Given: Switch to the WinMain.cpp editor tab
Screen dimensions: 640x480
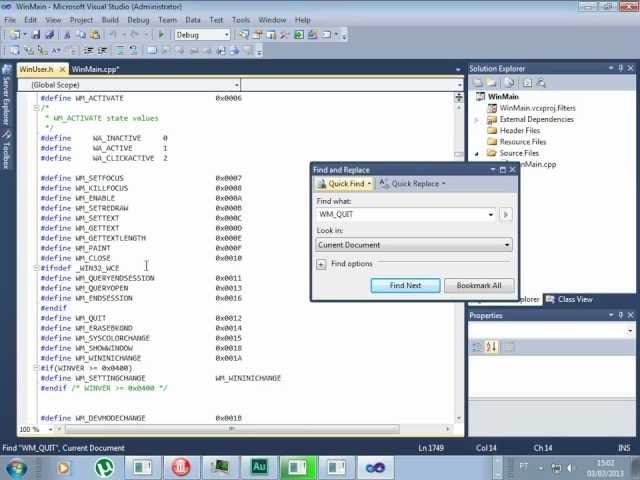Looking at the screenshot, I should 96,69.
